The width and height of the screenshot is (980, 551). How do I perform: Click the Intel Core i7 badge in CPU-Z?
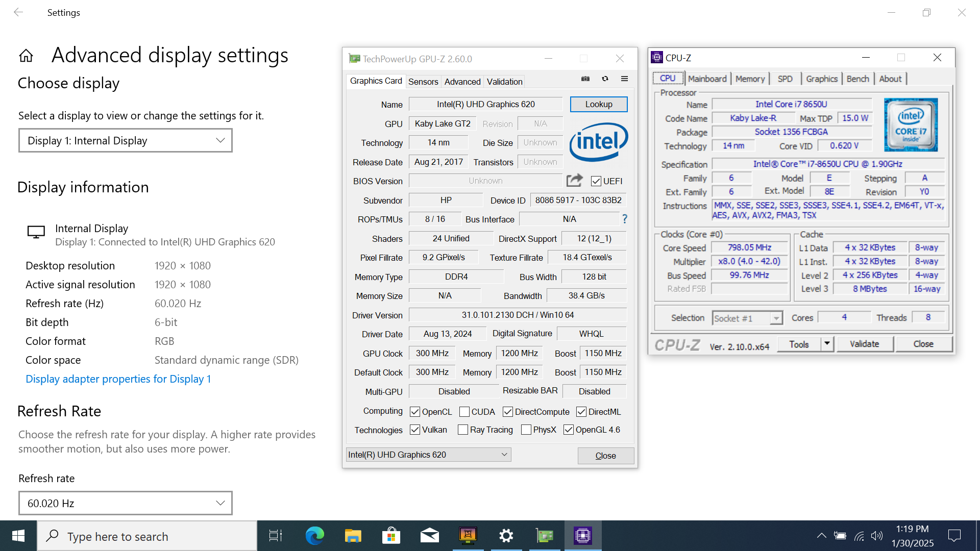(911, 124)
